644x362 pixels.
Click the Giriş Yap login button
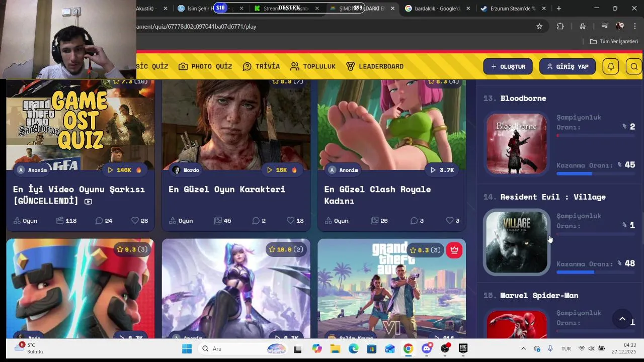pos(568,66)
